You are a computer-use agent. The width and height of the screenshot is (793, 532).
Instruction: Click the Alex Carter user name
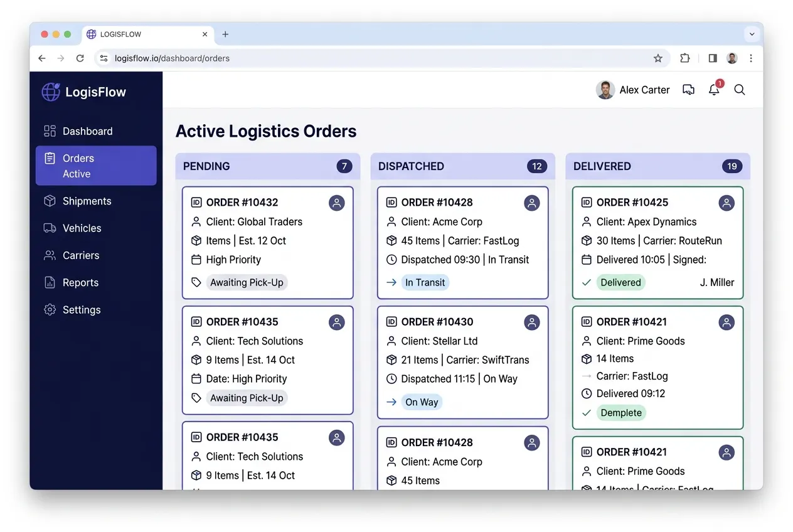(x=644, y=90)
